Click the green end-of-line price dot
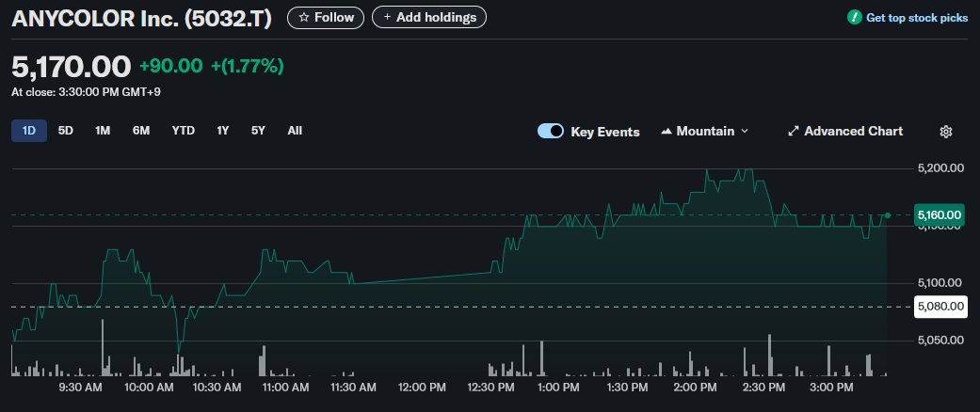The image size is (980, 412). [x=888, y=214]
